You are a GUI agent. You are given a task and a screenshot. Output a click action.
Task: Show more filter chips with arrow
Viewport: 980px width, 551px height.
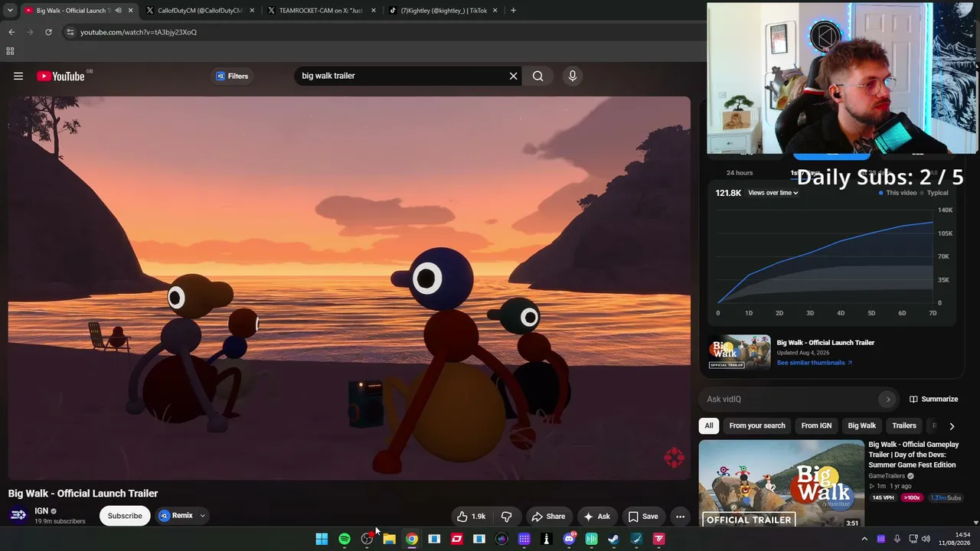tap(952, 426)
